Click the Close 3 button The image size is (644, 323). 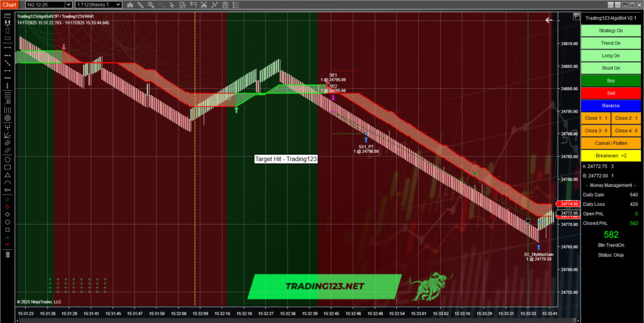click(x=596, y=131)
